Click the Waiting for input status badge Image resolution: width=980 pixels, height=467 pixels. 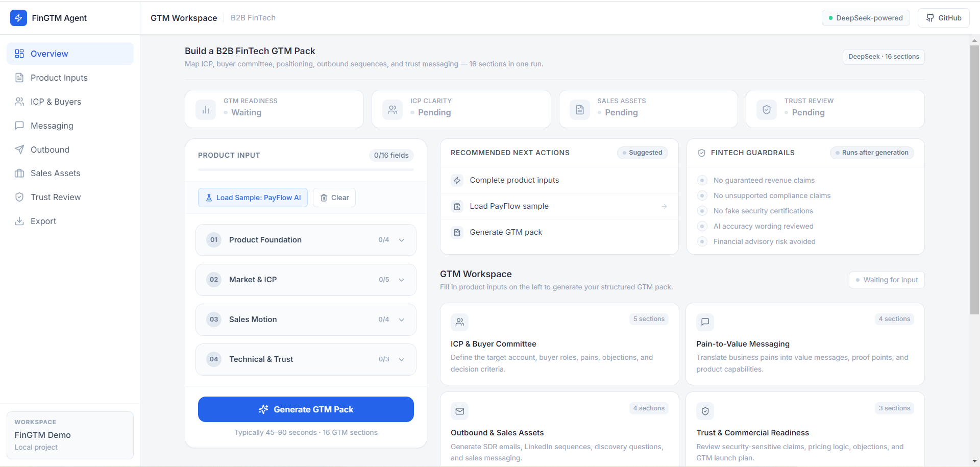click(x=887, y=280)
